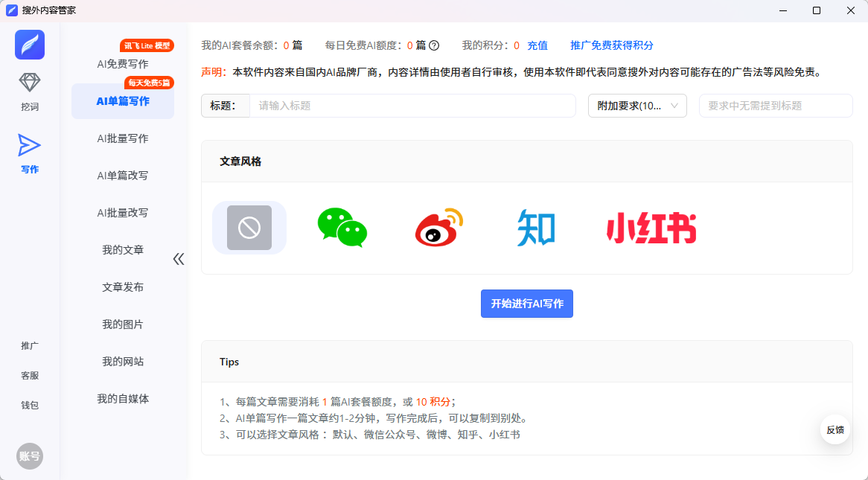The width and height of the screenshot is (868, 480).
Task: Open the AI批量写作 menu item
Action: coord(123,138)
